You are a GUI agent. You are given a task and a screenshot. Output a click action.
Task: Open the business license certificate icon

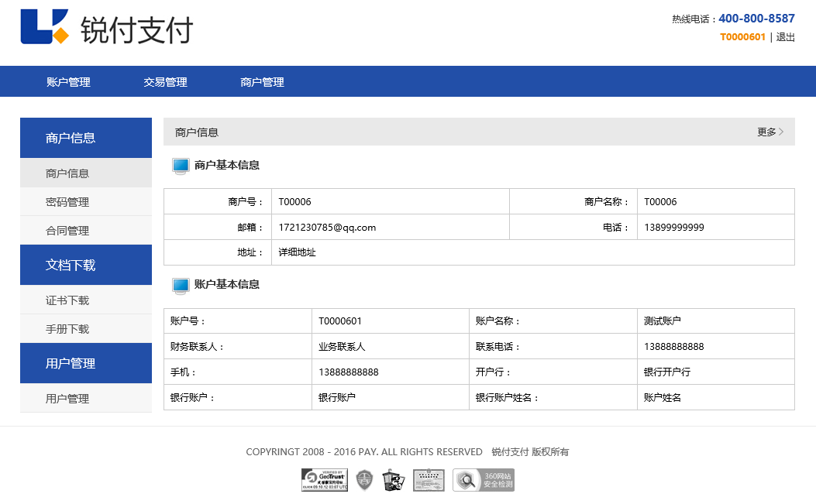tap(429, 479)
